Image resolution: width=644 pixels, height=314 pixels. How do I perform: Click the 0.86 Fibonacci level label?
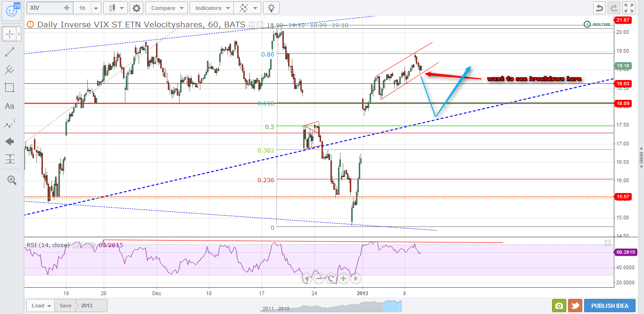point(268,54)
